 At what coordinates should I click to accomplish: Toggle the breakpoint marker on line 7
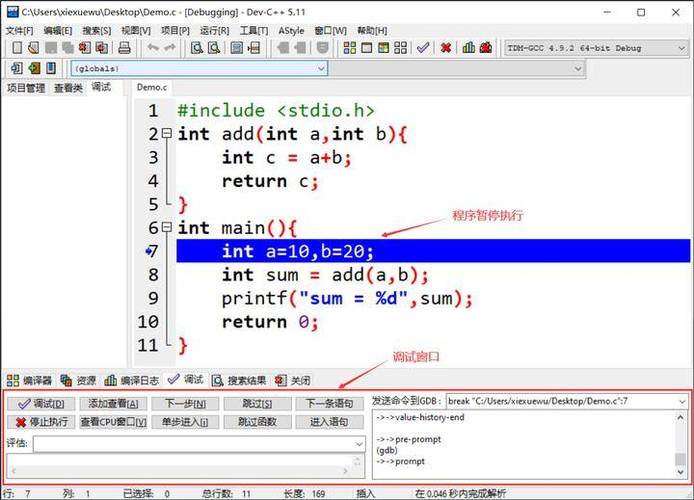coord(150,251)
